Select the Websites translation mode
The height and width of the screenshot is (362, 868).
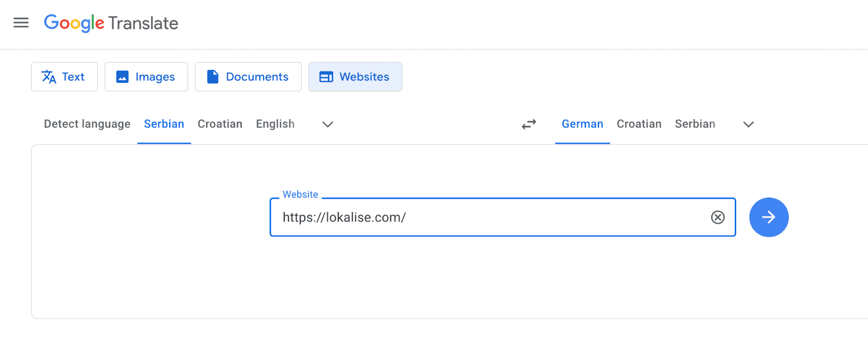point(355,77)
